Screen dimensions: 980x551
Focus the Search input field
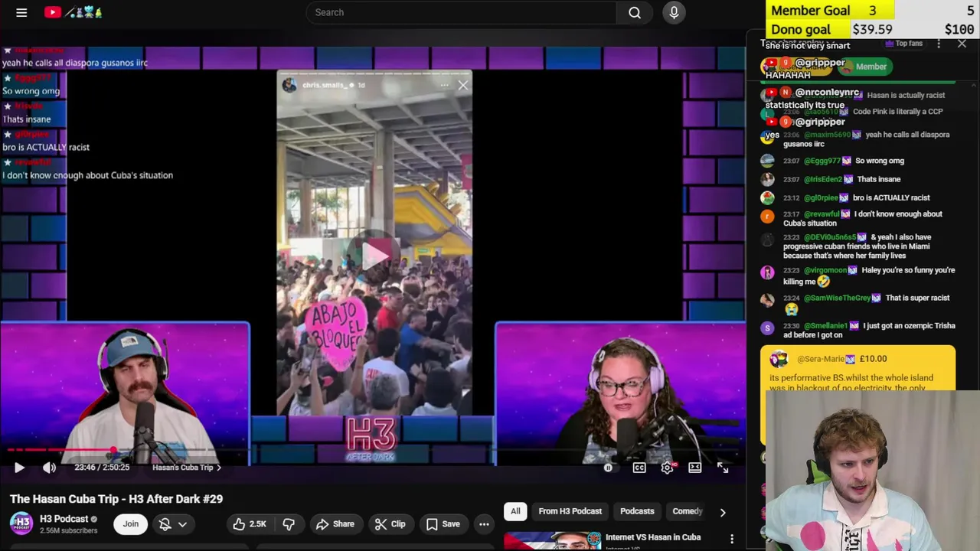click(x=461, y=12)
